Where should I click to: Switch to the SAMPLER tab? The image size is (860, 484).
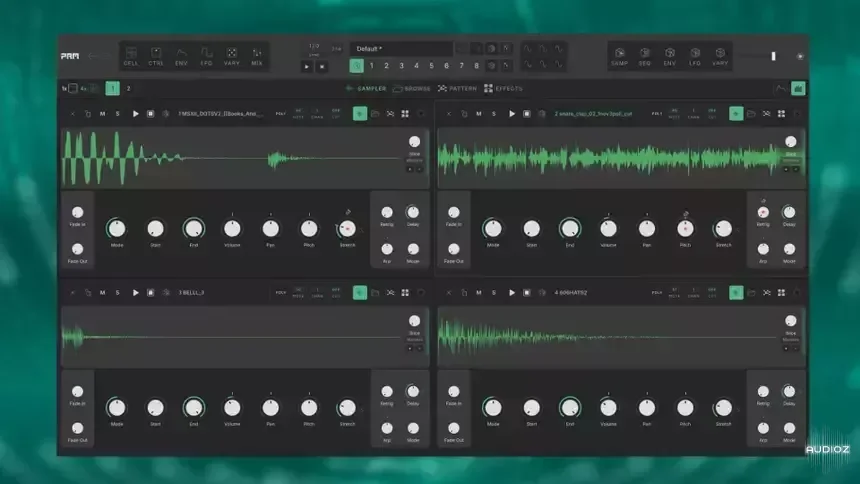[x=366, y=88]
